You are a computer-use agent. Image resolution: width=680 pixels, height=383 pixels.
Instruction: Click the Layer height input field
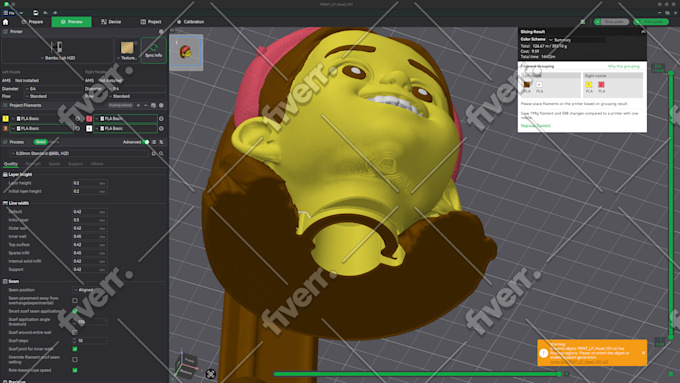90,183
